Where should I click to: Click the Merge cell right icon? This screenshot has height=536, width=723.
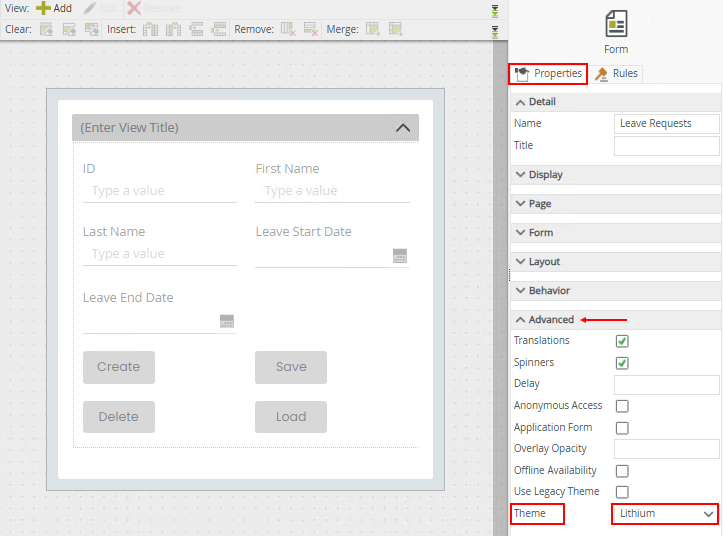pos(373,30)
